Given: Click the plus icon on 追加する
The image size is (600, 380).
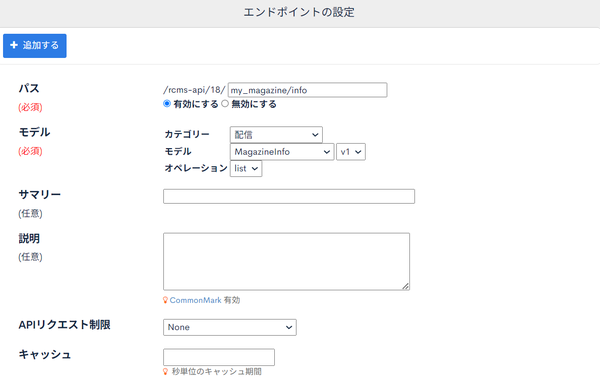Looking at the screenshot, I should (14, 45).
